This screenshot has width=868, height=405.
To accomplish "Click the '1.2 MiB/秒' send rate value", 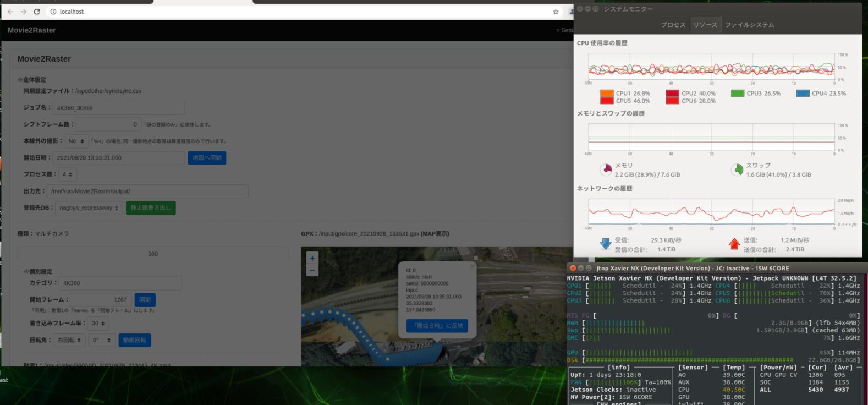I will [795, 240].
